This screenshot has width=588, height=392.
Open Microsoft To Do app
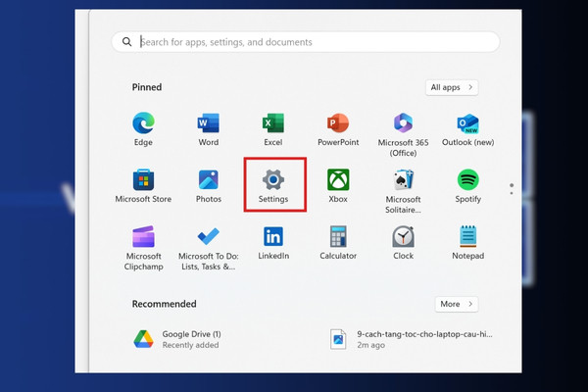209,236
